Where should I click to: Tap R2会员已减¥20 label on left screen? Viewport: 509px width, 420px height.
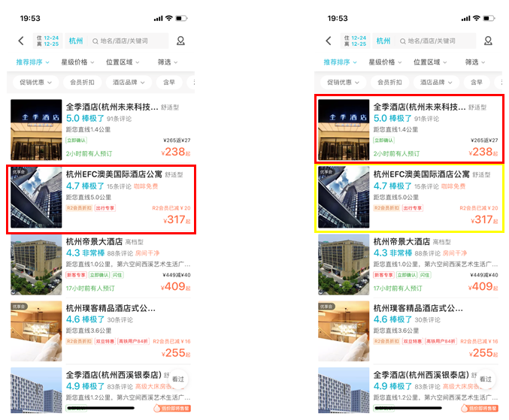point(171,208)
